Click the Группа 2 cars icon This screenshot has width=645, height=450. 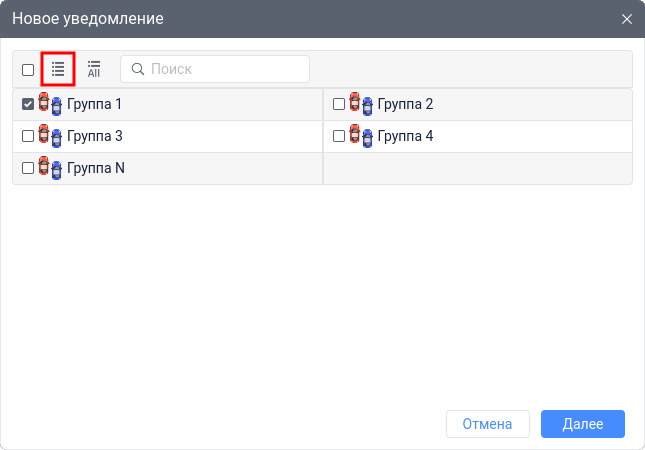361,104
